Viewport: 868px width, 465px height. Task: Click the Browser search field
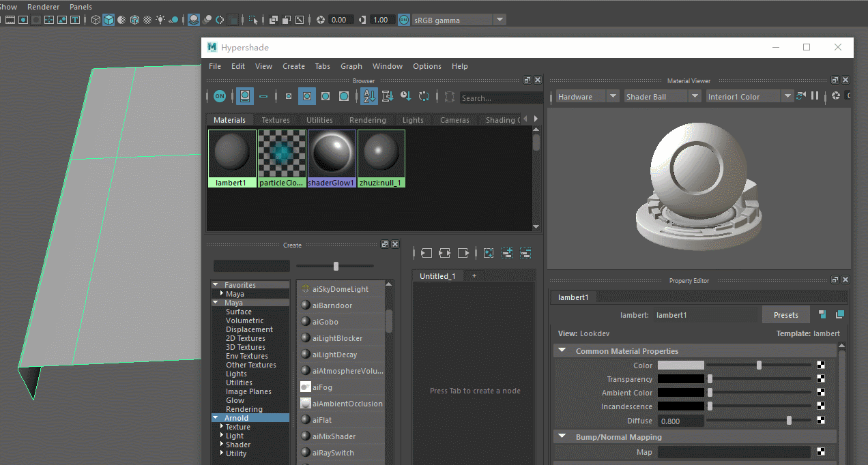(x=501, y=97)
